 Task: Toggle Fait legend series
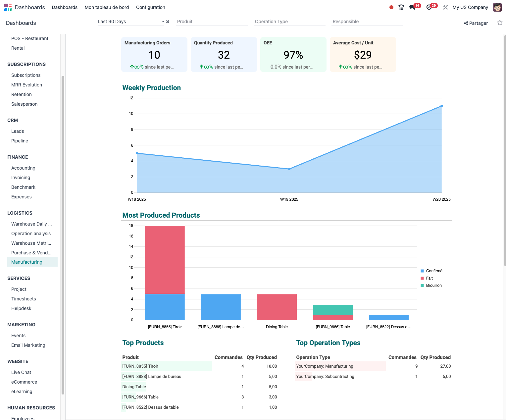pyautogui.click(x=427, y=278)
